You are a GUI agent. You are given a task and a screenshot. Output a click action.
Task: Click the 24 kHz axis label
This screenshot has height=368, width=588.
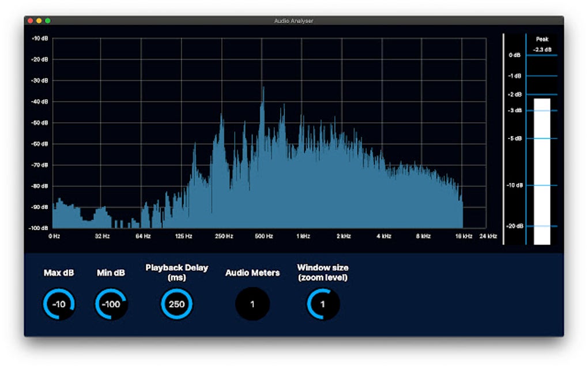click(x=487, y=236)
